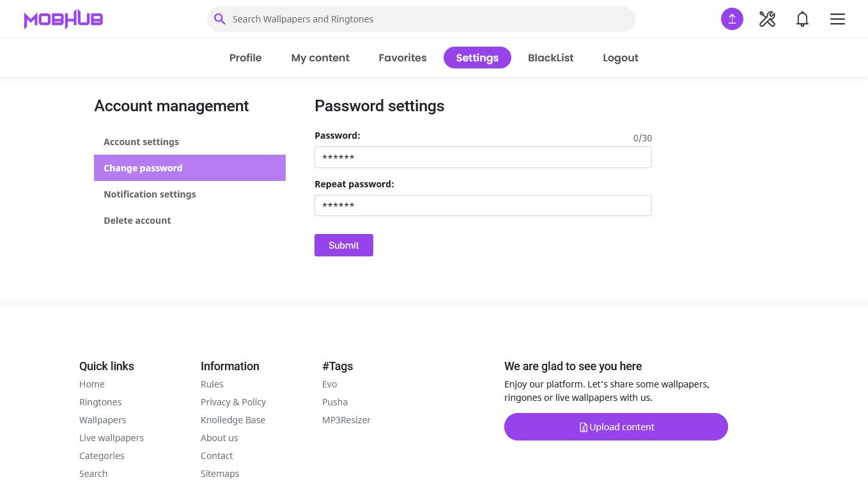Open the Privacy & Policy link

(233, 402)
